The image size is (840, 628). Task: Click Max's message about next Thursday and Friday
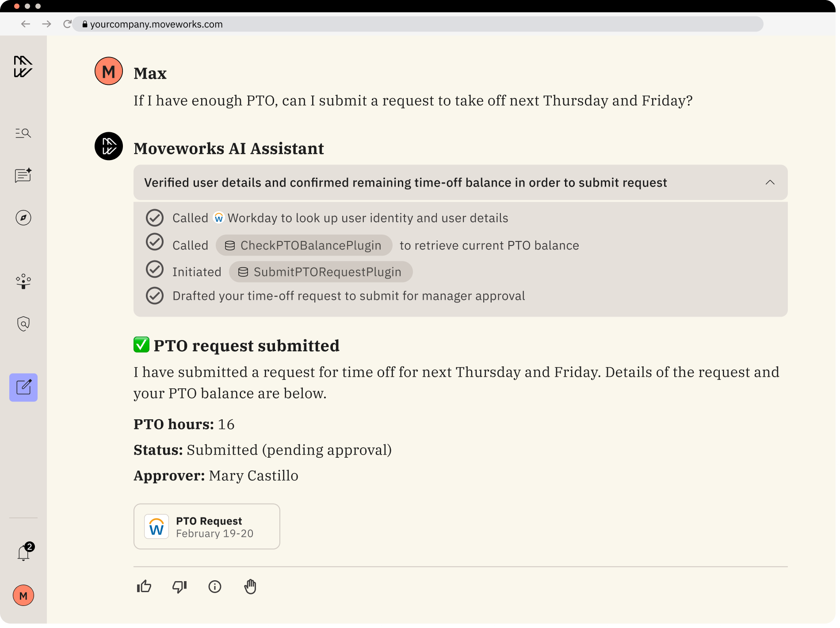[x=413, y=101]
